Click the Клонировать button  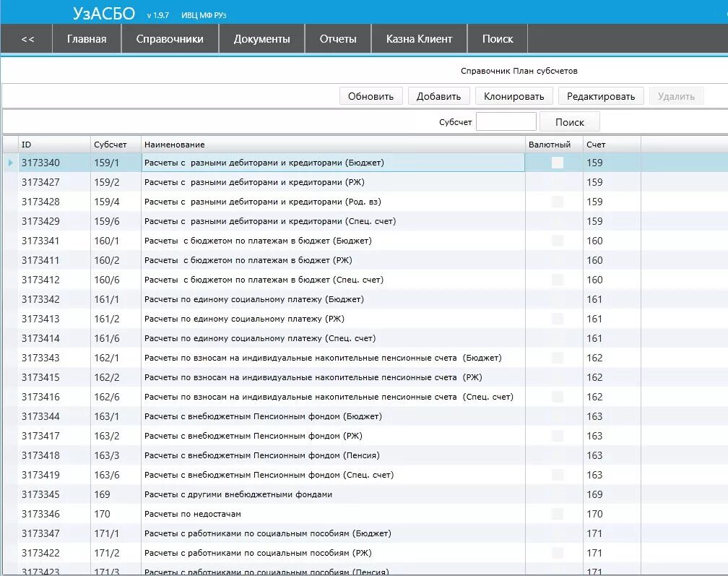(x=514, y=96)
